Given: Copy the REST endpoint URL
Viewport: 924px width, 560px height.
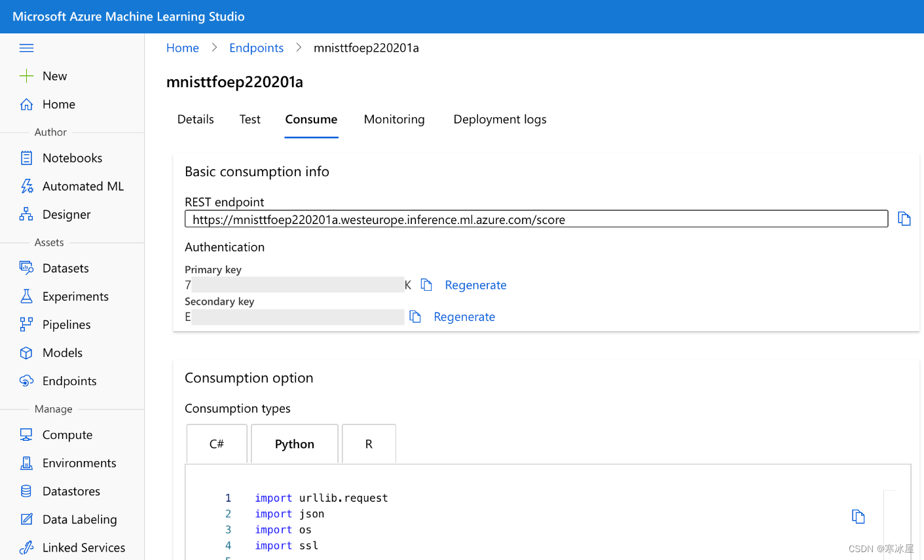Looking at the screenshot, I should pos(904,219).
